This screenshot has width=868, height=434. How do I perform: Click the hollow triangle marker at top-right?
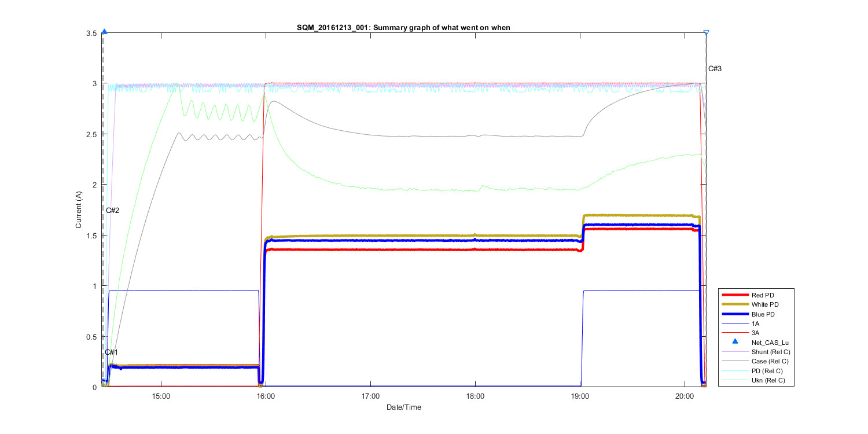tap(706, 33)
